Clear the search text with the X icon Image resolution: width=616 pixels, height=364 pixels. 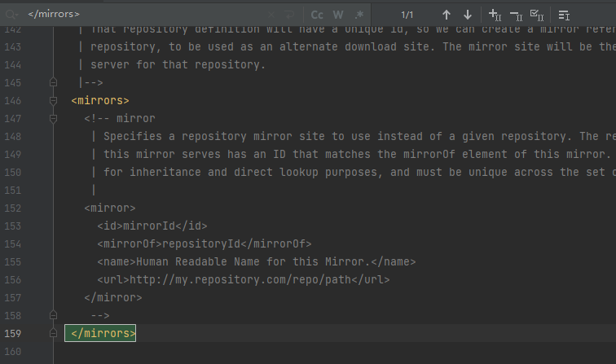[271, 15]
